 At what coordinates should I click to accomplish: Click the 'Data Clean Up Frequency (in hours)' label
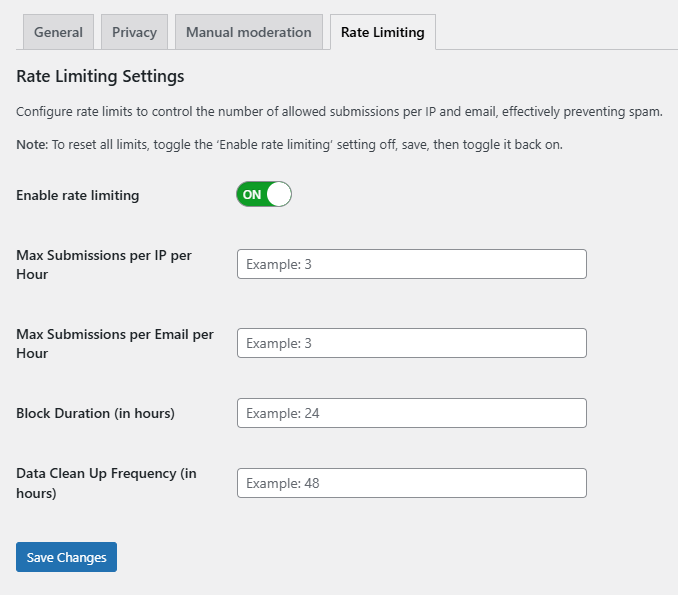tap(106, 483)
